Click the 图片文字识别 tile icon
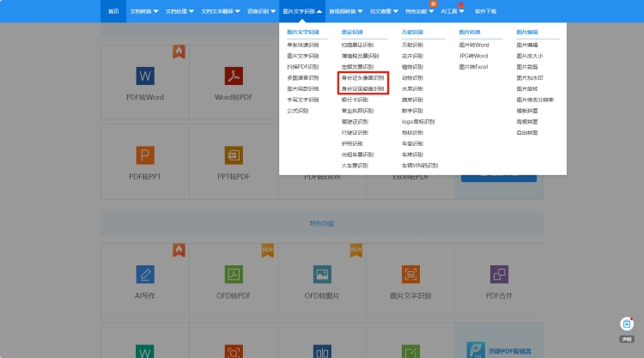Screen dimensions: 644x358 point(410,274)
